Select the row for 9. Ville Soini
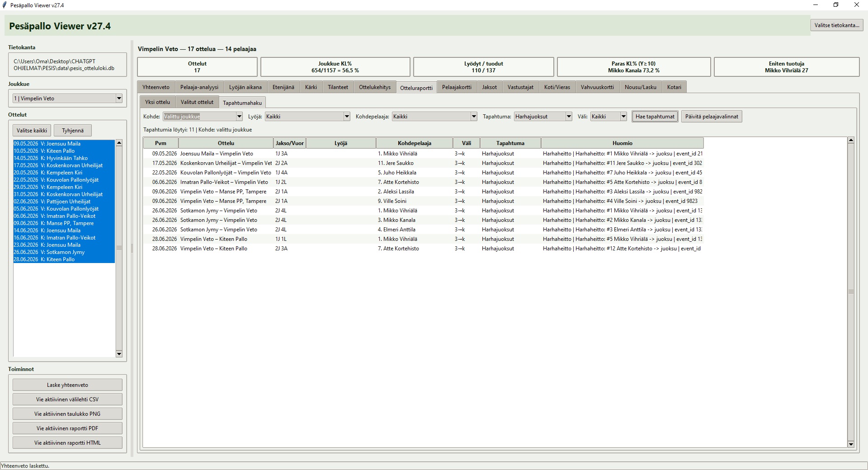Screen dimensions: 868x470 423,201
